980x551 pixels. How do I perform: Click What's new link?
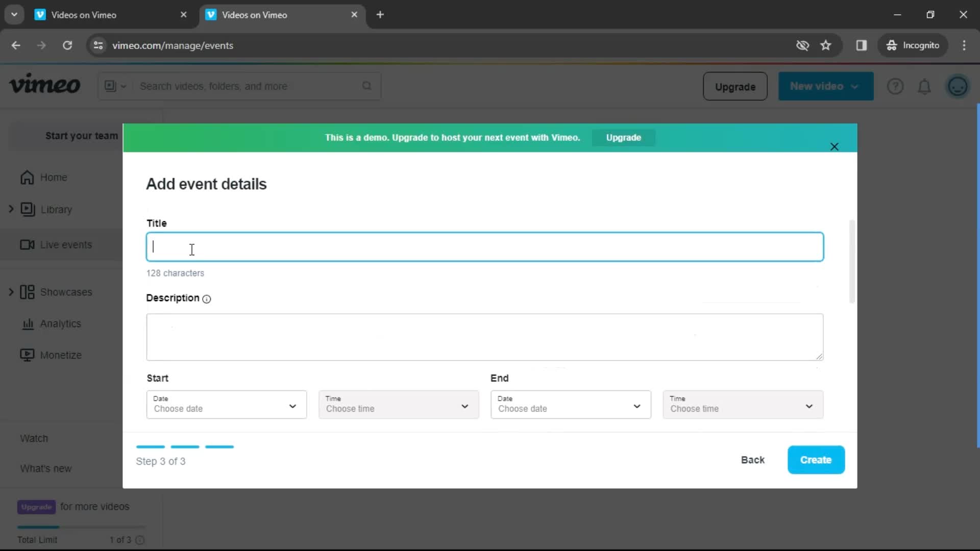pos(46,468)
